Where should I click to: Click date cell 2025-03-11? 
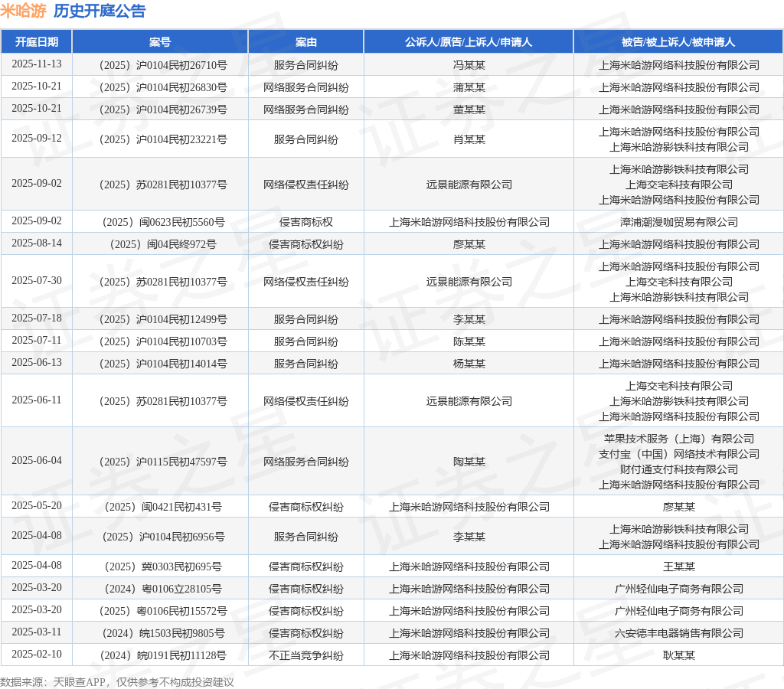[x=37, y=632]
